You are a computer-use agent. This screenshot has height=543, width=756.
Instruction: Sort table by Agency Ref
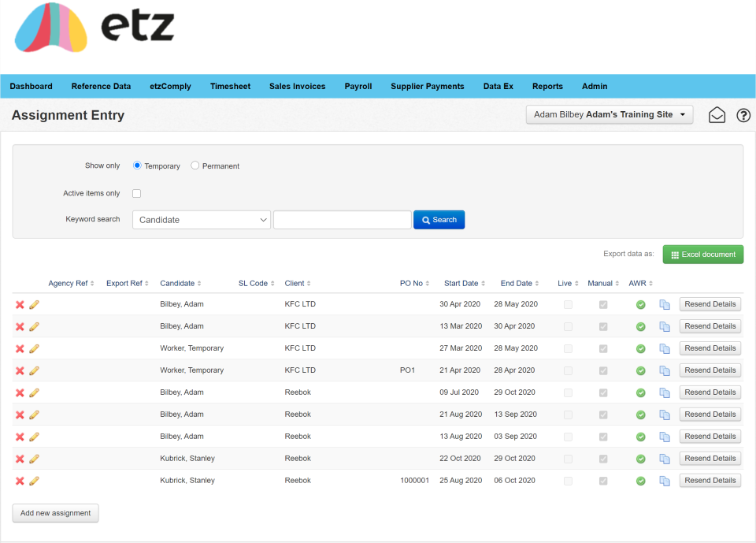71,284
